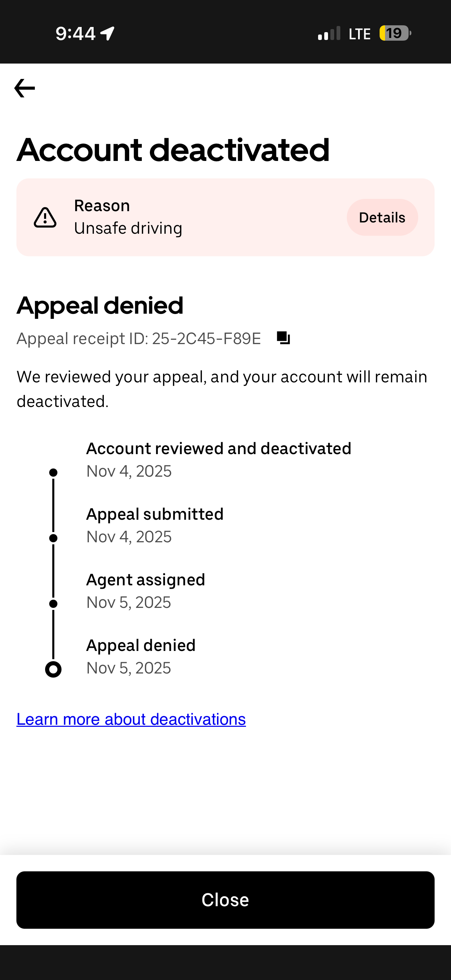Tap the Unsafe driving reason text
This screenshot has width=451, height=980.
point(128,228)
